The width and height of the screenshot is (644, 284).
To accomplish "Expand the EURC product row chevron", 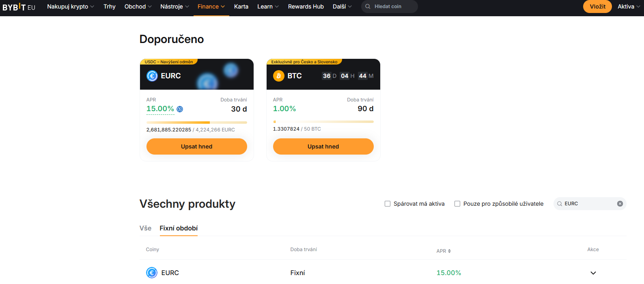I will click(x=593, y=273).
